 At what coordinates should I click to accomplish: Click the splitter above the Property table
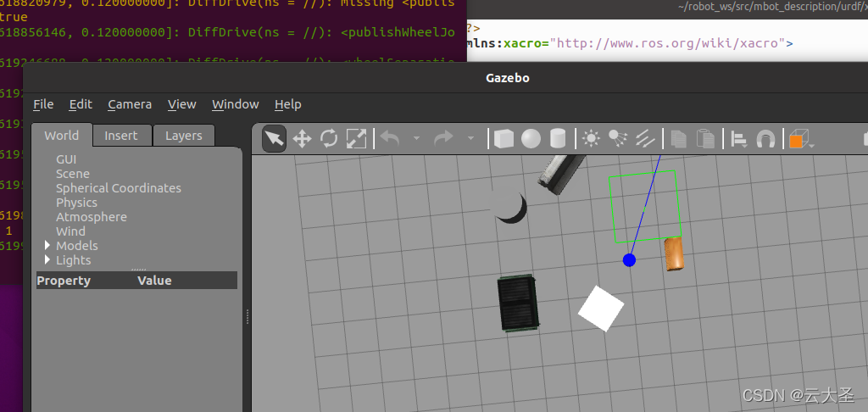(x=139, y=269)
